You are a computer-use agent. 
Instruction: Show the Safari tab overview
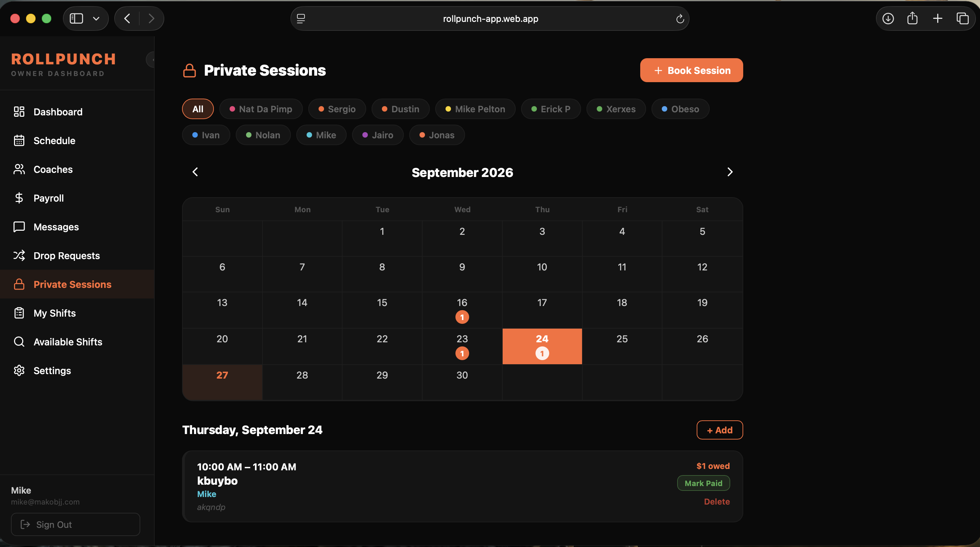pos(963,18)
